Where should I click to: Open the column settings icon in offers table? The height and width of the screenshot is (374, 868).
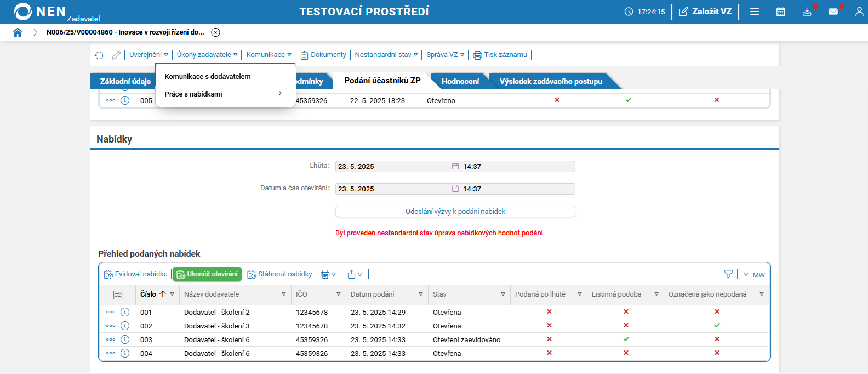[x=118, y=295]
